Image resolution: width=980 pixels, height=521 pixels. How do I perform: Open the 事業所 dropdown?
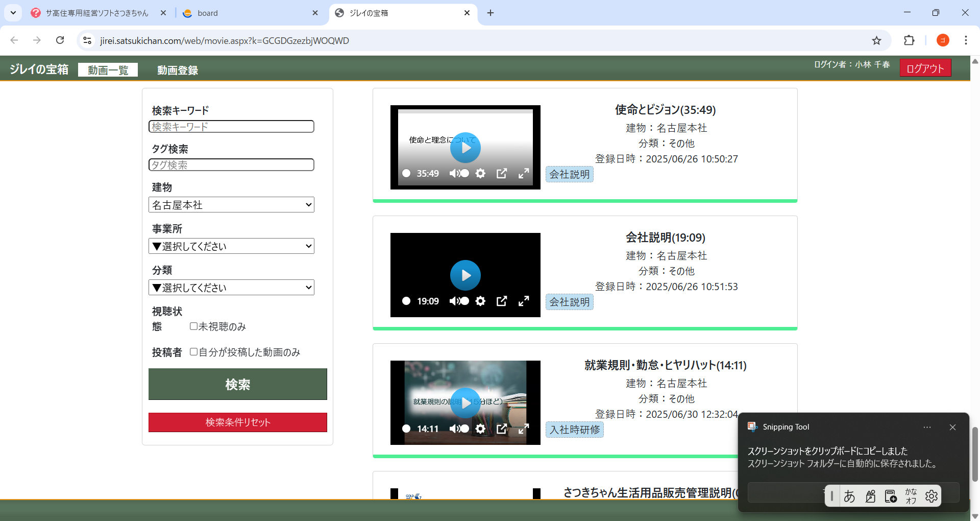[231, 246]
